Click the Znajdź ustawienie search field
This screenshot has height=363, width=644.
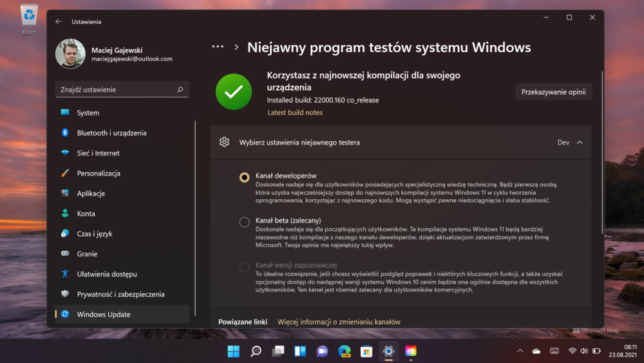(x=122, y=90)
